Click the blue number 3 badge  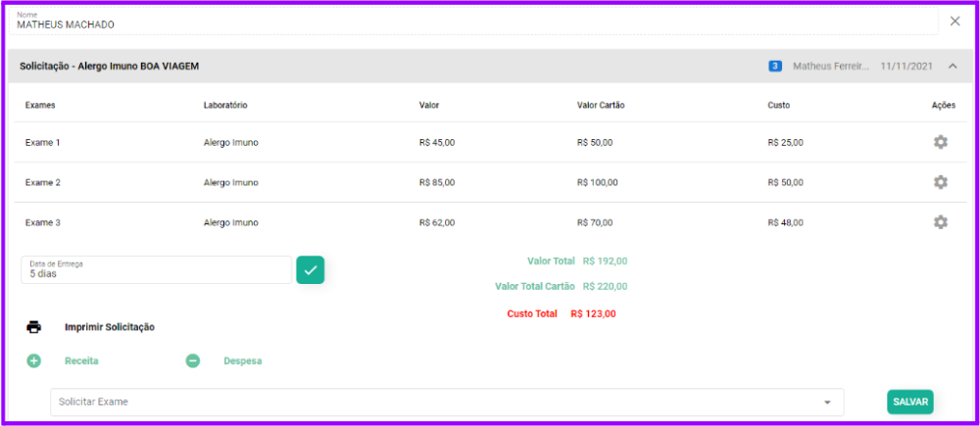click(775, 67)
